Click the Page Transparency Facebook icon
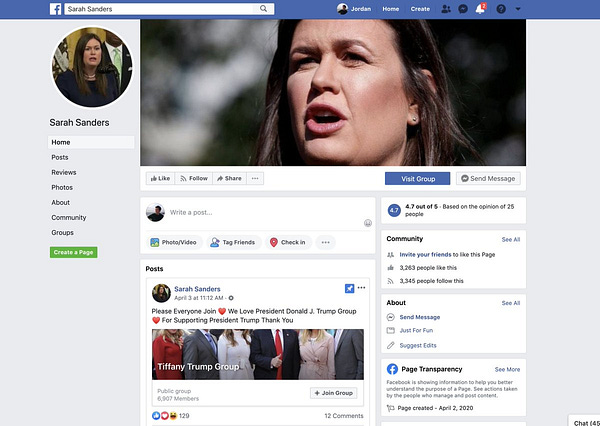The image size is (600, 426). tap(392, 369)
